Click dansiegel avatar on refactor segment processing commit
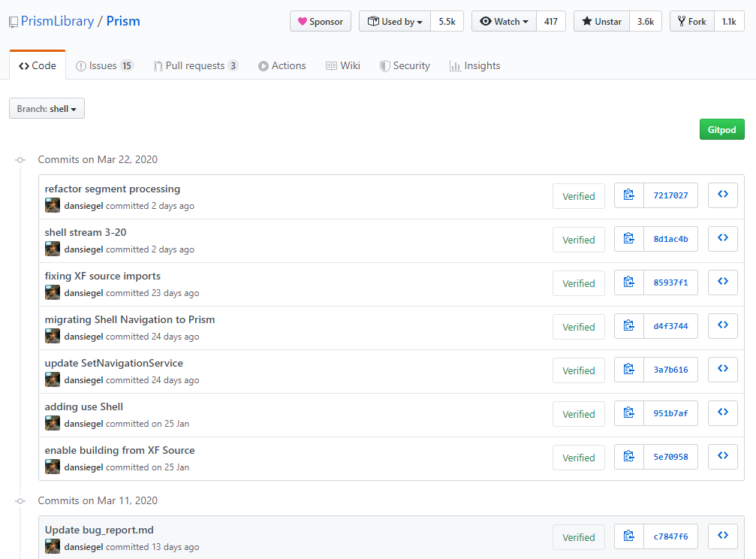Image resolution: width=756 pixels, height=559 pixels. [x=53, y=205]
